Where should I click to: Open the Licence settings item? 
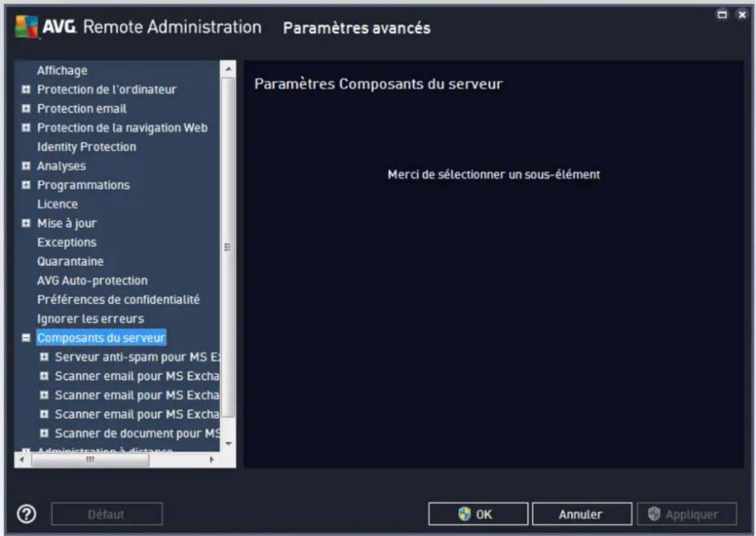click(57, 204)
